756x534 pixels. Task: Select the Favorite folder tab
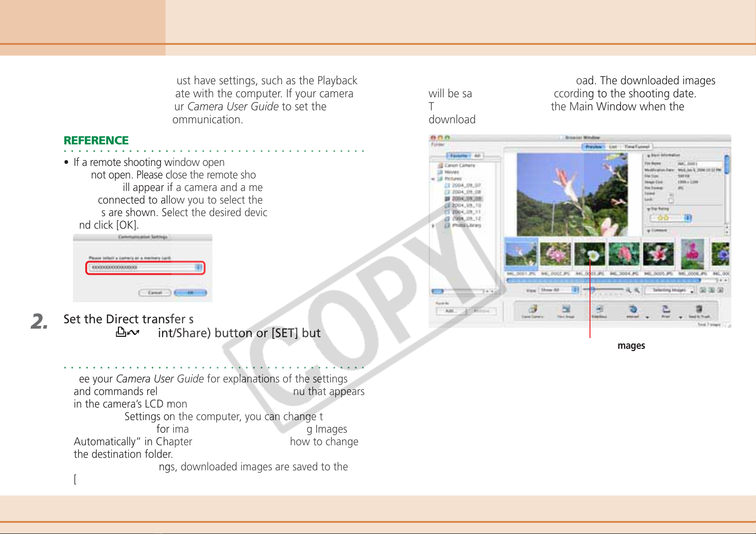pos(459,156)
